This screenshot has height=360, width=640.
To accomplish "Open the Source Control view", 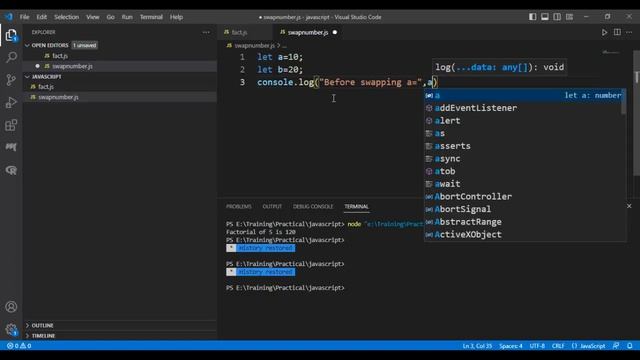I will coord(11,80).
